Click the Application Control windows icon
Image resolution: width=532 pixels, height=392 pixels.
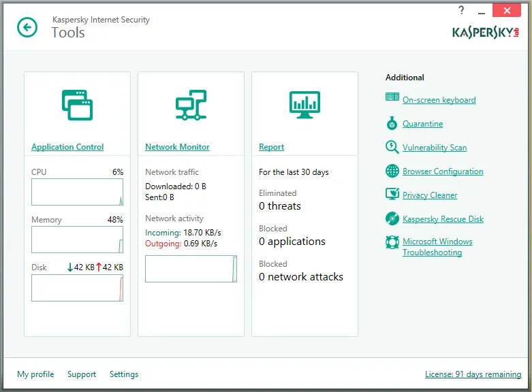(x=78, y=105)
